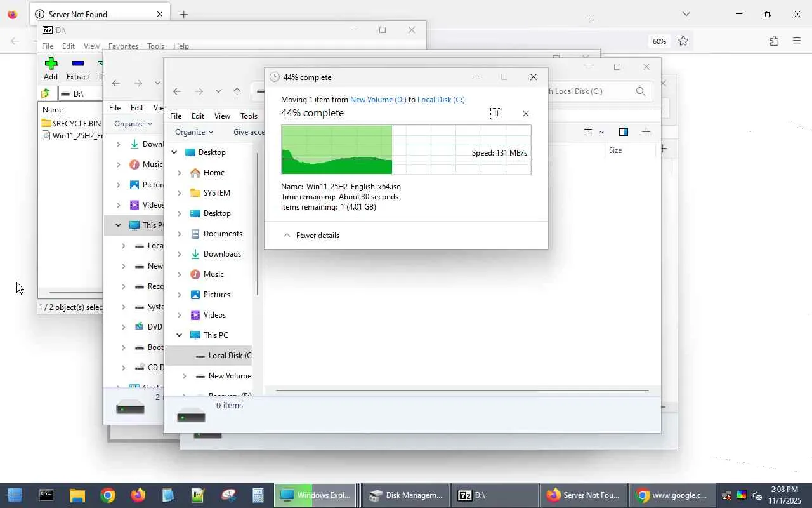Collapse This PC node in front Explorer
The height and width of the screenshot is (508, 812).
[179, 335]
